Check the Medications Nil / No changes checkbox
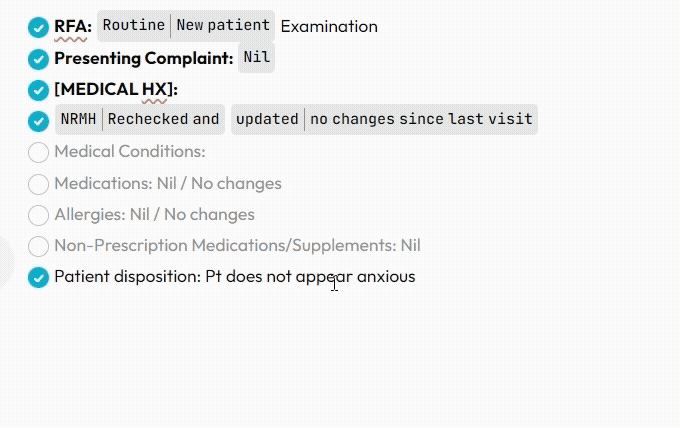The width and height of the screenshot is (680, 428). click(x=38, y=184)
